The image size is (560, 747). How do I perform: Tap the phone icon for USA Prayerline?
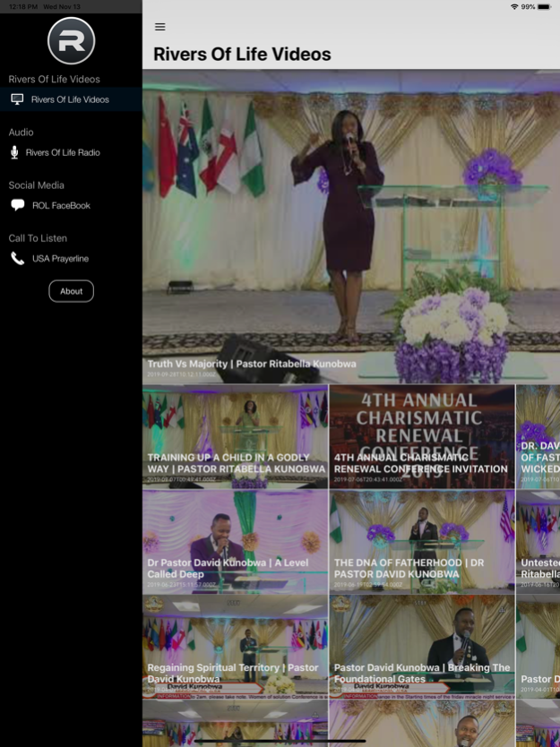18,258
